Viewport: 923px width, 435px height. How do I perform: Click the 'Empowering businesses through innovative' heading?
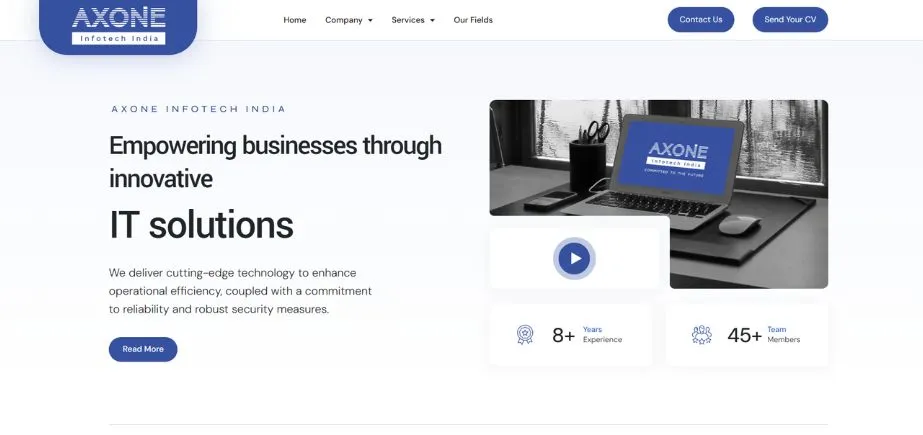coord(275,162)
